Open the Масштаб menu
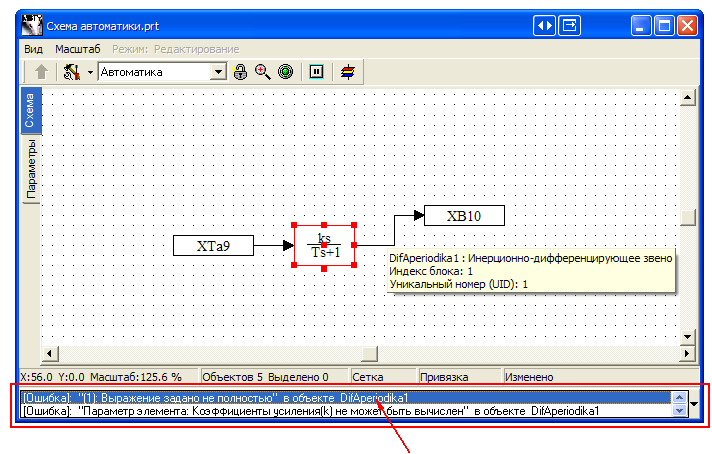The width and height of the screenshot is (712, 454). tap(77, 49)
